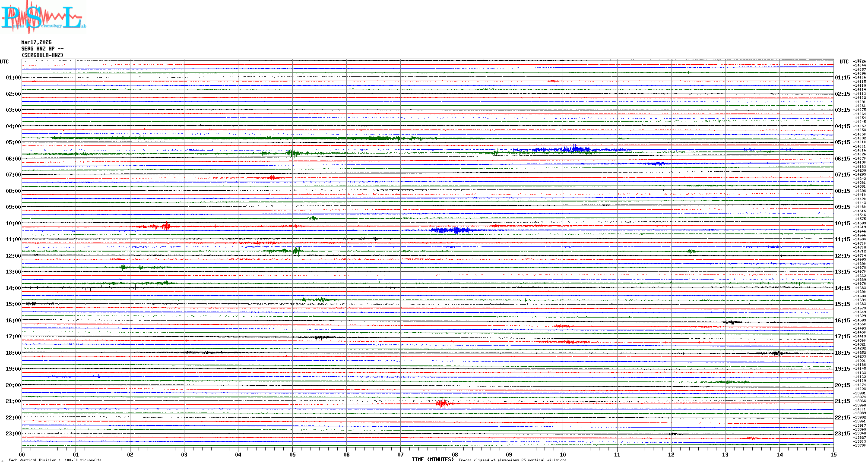This screenshot has height=466, width=868.
Task: Click the left UTC axis label
Action: [x=4, y=62]
